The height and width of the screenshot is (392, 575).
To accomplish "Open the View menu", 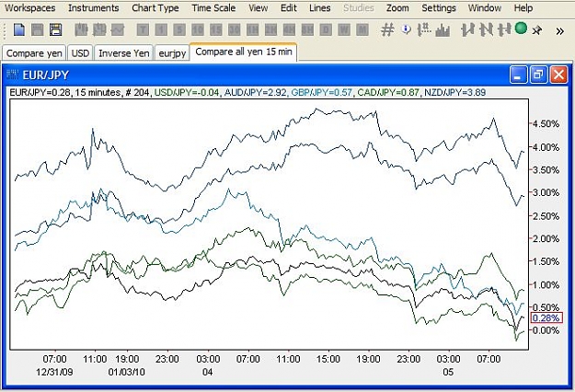I will point(259,8).
